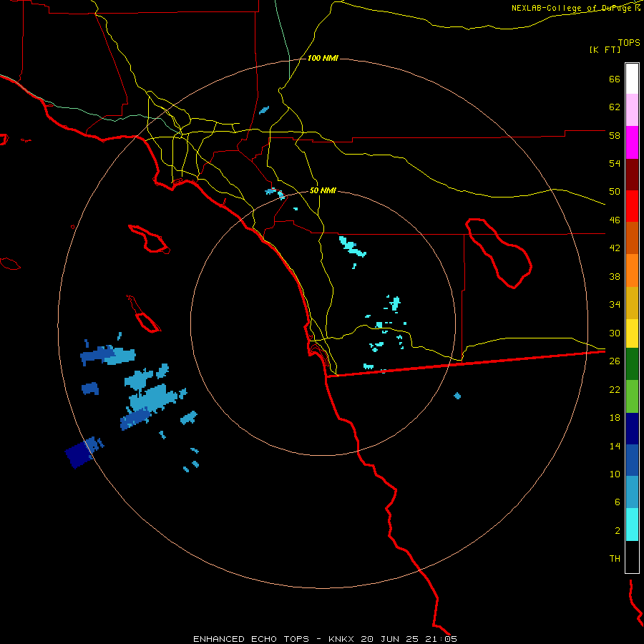The height and width of the screenshot is (644, 644).
Task: Click the legend value "14"
Action: pos(615,446)
